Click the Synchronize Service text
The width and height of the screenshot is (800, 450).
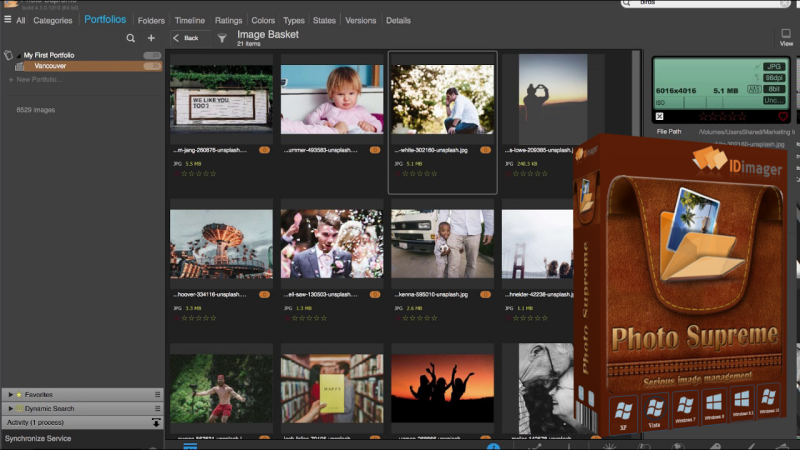point(38,439)
